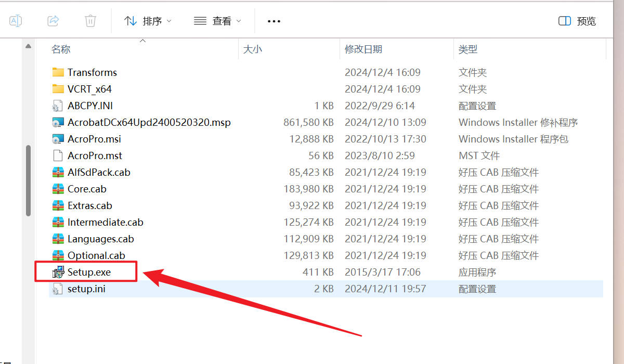Select the Transforms folder name
The width and height of the screenshot is (624, 364).
pyautogui.click(x=92, y=72)
